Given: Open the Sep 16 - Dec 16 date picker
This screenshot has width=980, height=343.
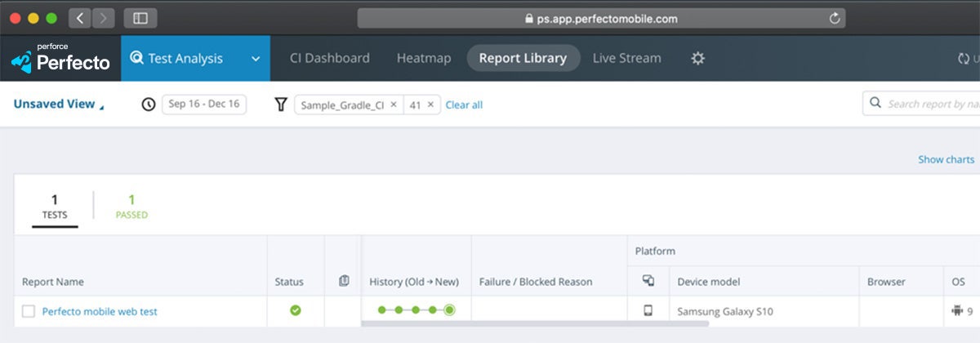Looking at the screenshot, I should pos(204,105).
